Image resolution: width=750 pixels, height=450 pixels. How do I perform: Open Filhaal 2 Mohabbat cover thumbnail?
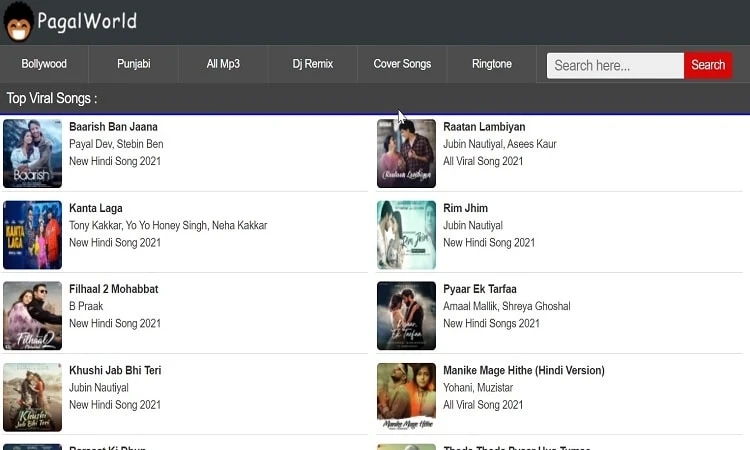pos(33,316)
